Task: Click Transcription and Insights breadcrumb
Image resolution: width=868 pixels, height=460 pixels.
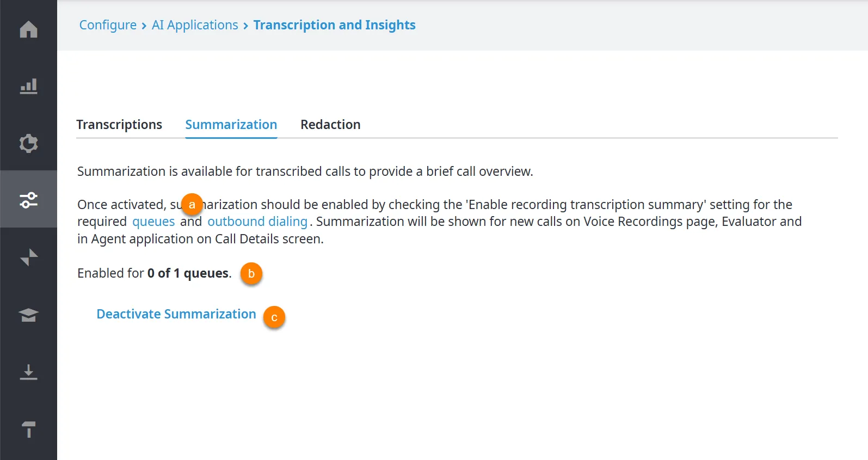Action: click(x=334, y=25)
